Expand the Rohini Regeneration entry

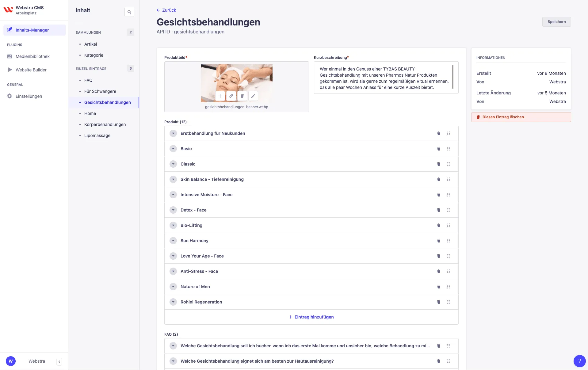pyautogui.click(x=173, y=302)
